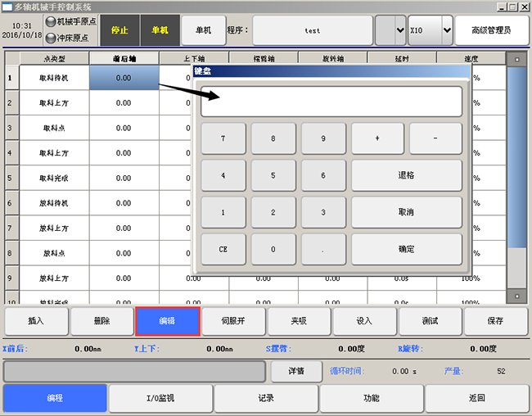Click the 退格 backspace key

click(406, 175)
